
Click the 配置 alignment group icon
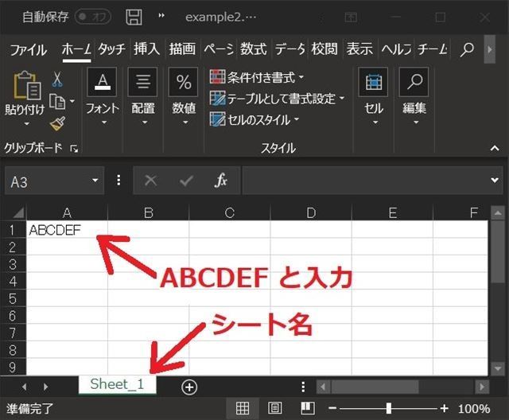143,82
